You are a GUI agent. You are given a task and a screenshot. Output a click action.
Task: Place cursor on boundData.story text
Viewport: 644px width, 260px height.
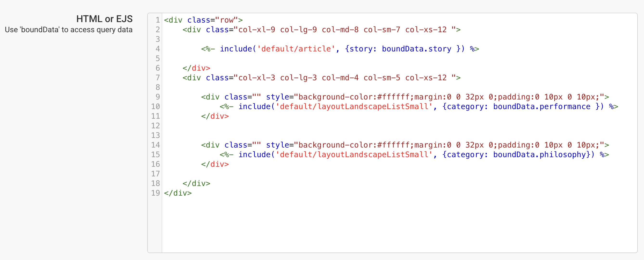[x=416, y=49]
